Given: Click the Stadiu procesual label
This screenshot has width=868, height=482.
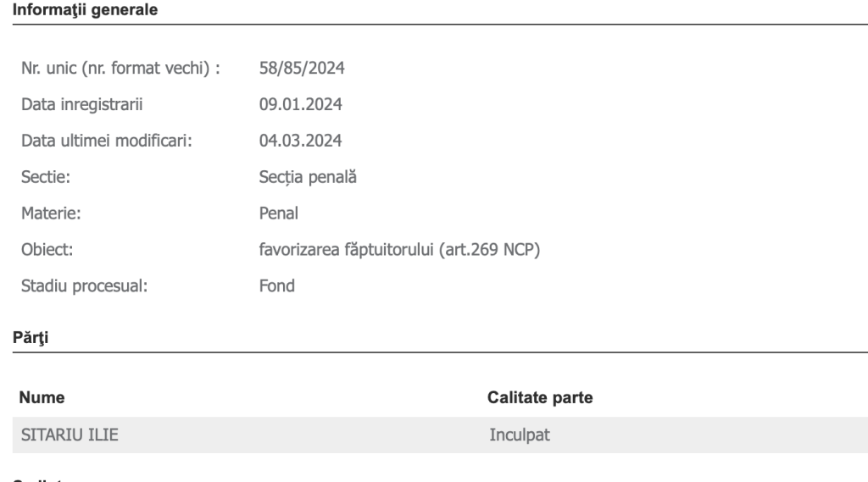Looking at the screenshot, I should pos(85,285).
